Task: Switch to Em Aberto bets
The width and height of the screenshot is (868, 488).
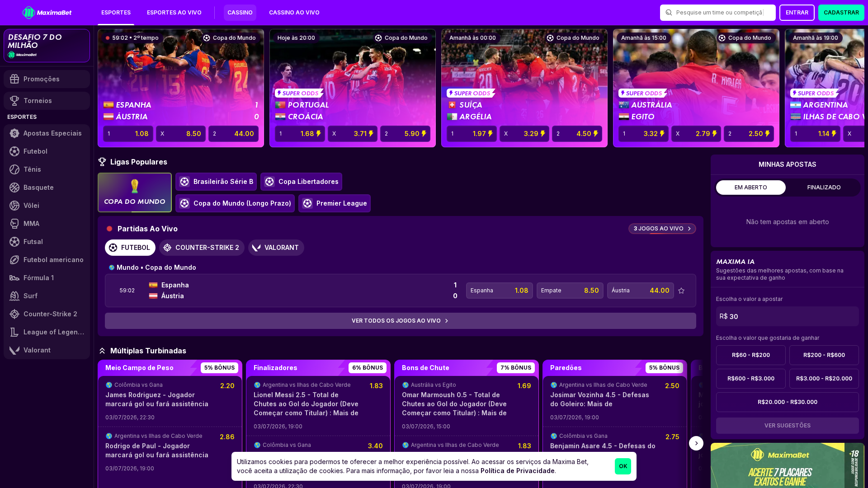Action: (751, 188)
